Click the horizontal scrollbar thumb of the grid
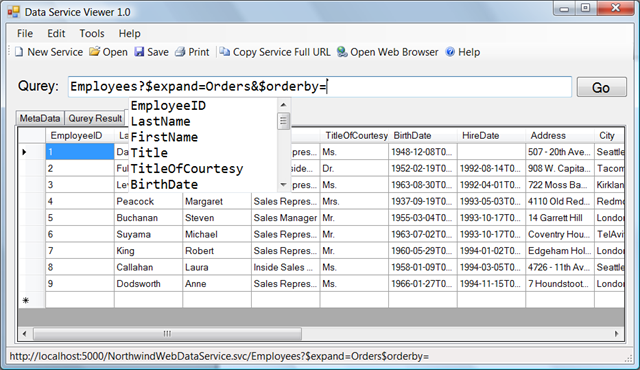Screen dimensions: 640x370 point(167,334)
